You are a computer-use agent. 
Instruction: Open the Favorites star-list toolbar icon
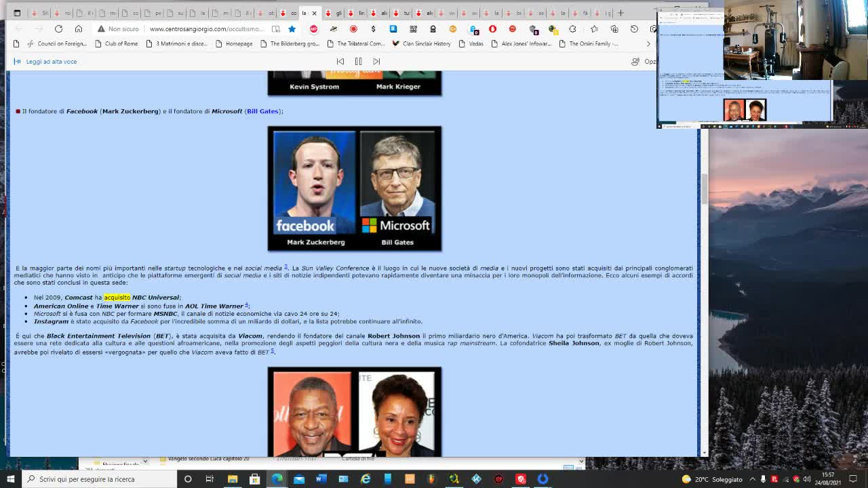(x=594, y=29)
